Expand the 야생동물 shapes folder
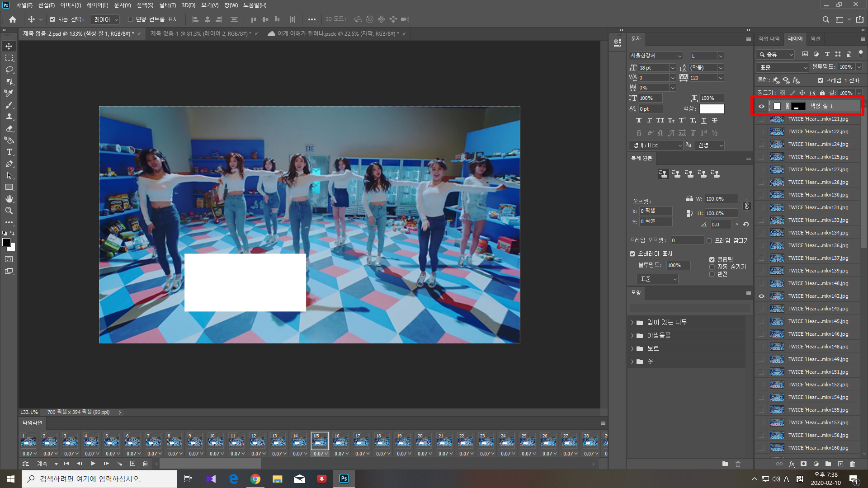This screenshot has height=488, width=868. click(632, 335)
